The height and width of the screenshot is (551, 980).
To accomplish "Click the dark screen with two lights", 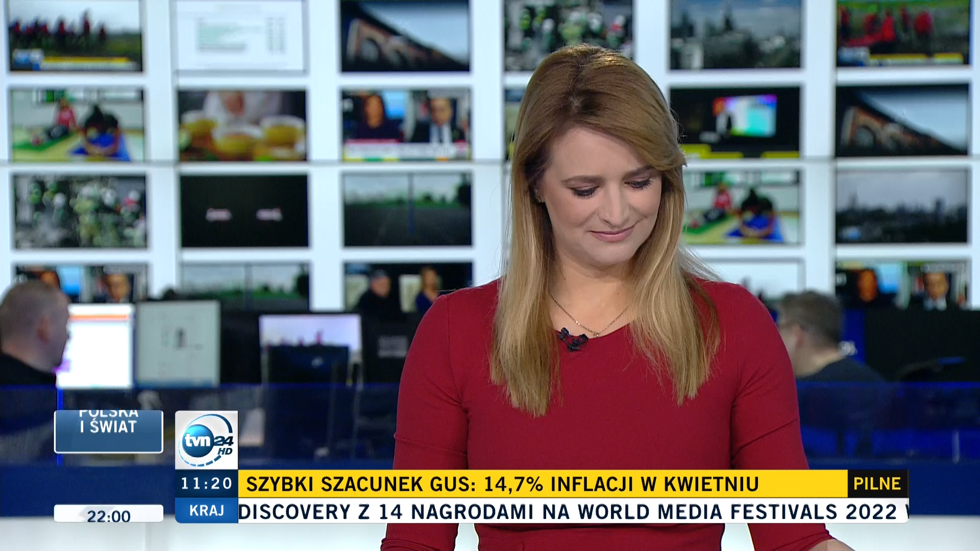I will (x=244, y=211).
